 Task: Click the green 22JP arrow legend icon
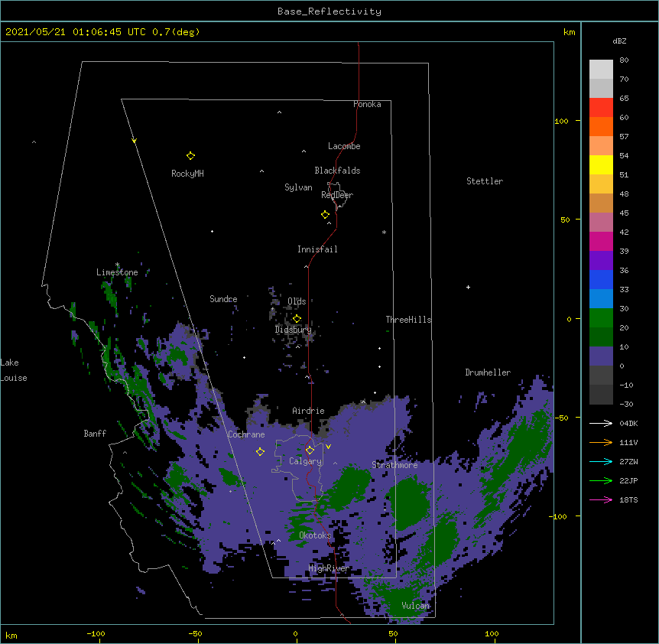[x=601, y=480]
